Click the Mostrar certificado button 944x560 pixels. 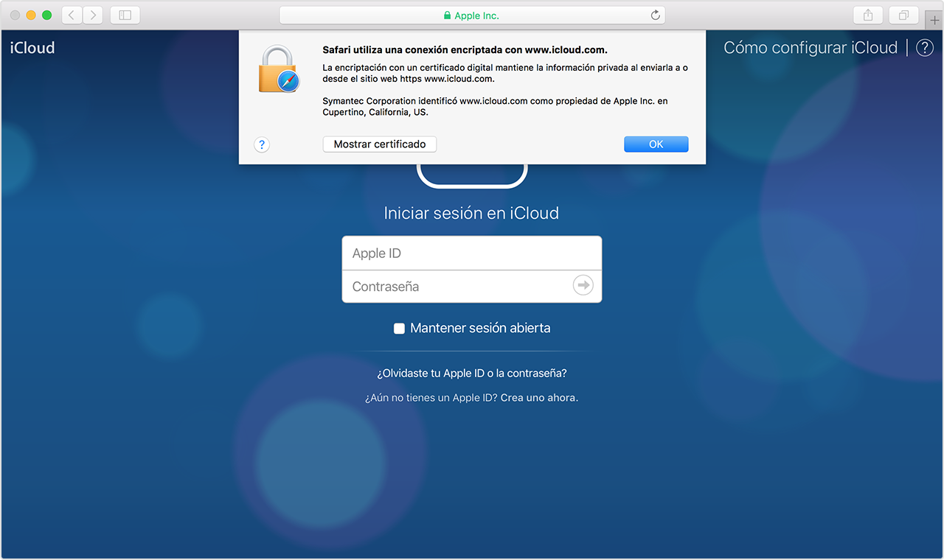380,144
